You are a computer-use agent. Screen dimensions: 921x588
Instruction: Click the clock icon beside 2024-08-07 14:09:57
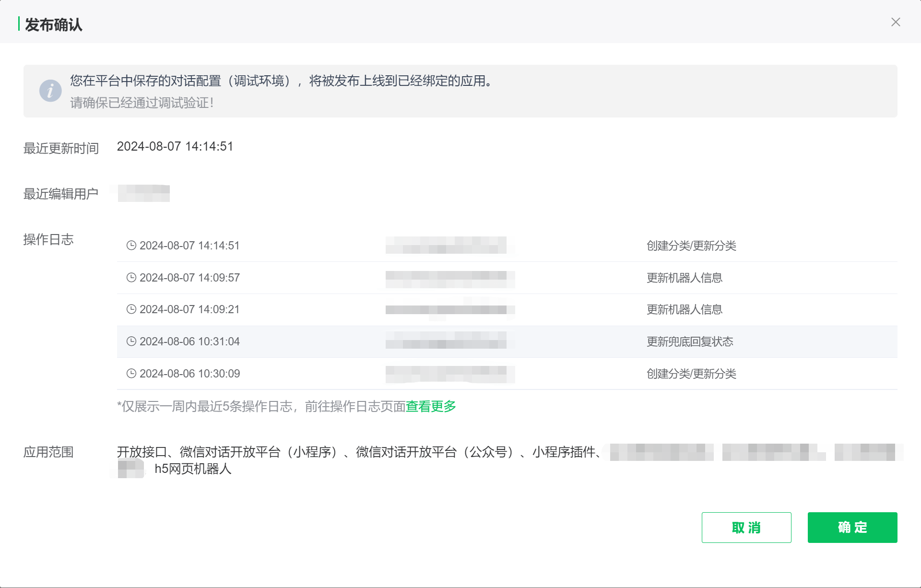[131, 277]
